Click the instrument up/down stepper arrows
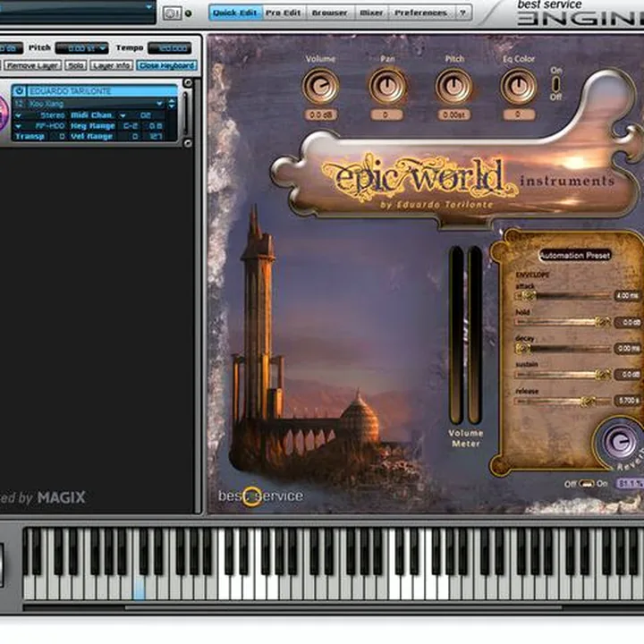 click(x=172, y=104)
